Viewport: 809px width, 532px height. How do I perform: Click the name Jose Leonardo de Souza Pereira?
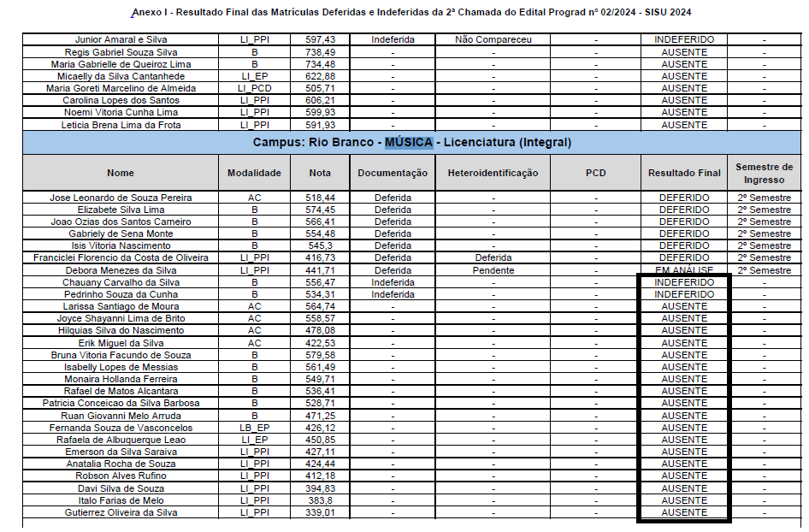coord(121,198)
